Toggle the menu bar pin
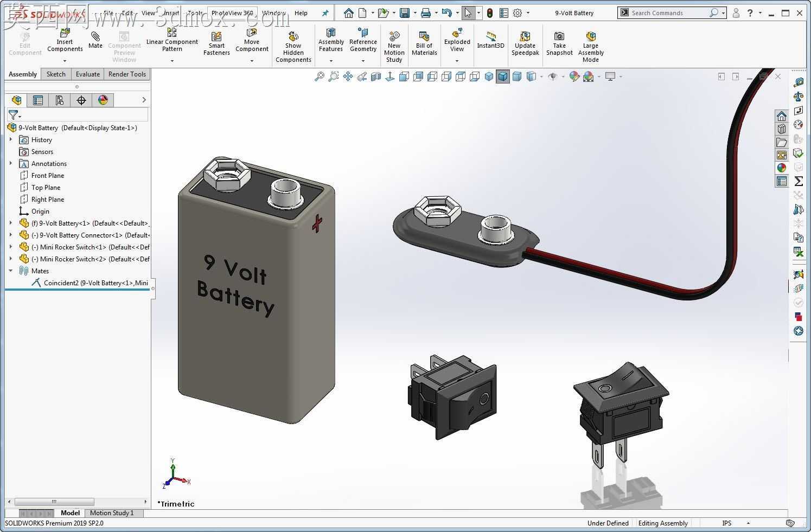The width and height of the screenshot is (811, 532). (325, 13)
